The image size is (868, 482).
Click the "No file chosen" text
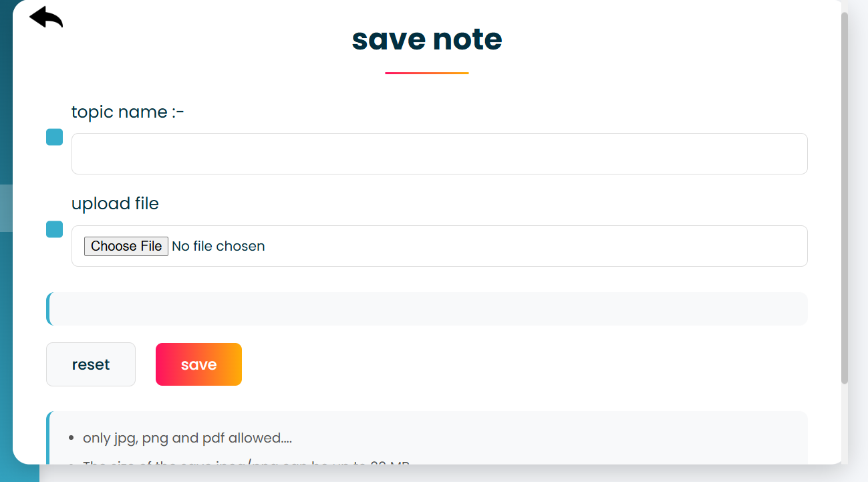[x=218, y=246]
